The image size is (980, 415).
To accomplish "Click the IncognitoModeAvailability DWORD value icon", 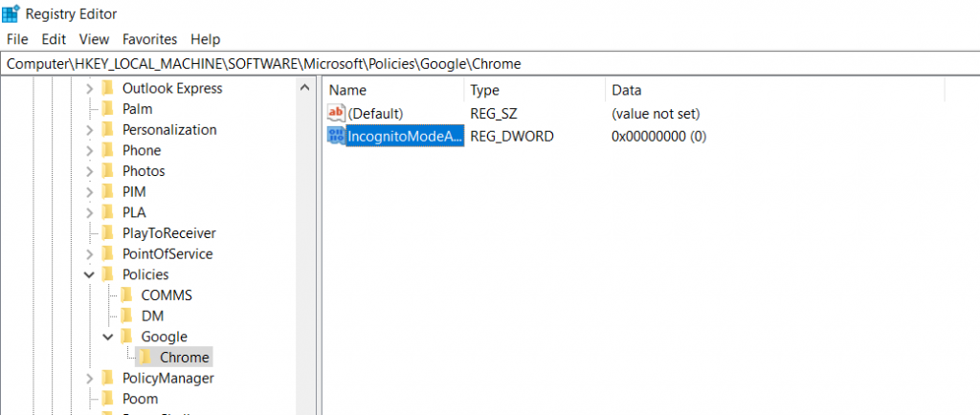I will pyautogui.click(x=336, y=137).
